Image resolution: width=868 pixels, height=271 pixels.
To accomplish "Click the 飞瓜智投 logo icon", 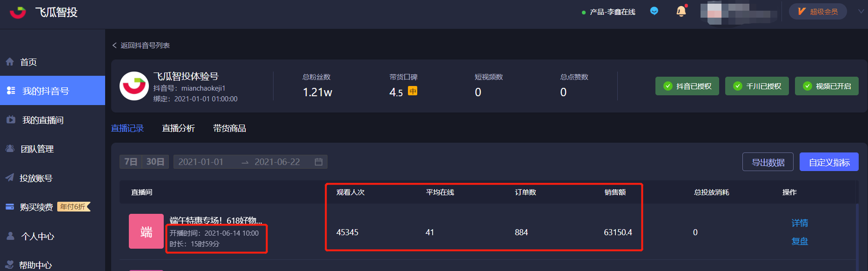I will click(x=18, y=12).
